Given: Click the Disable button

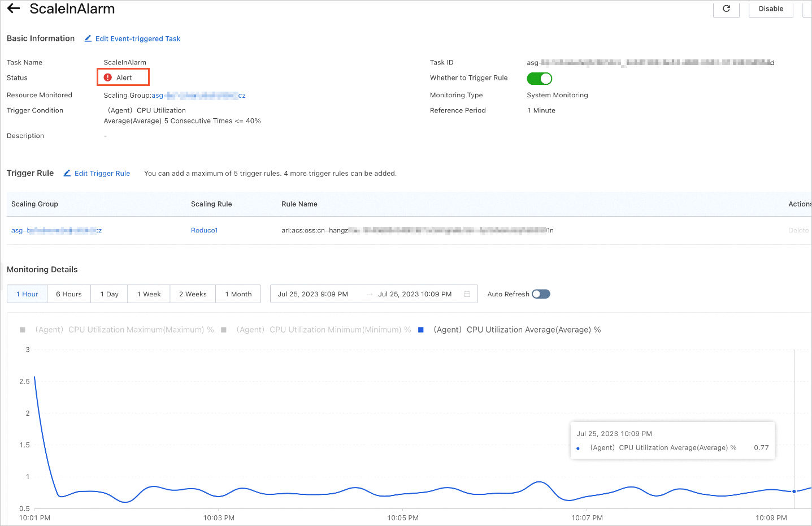Looking at the screenshot, I should click(771, 8).
